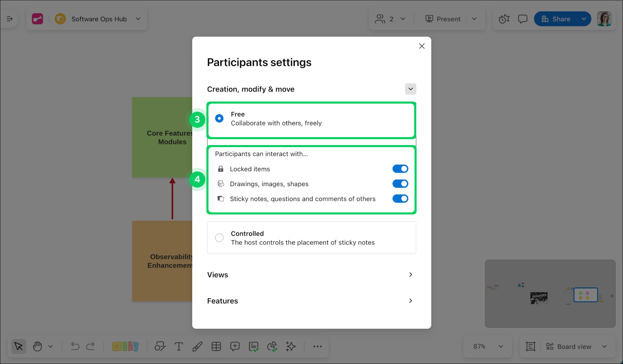623x364 pixels.
Task: Disable interaction with Locked items
Action: 400,169
